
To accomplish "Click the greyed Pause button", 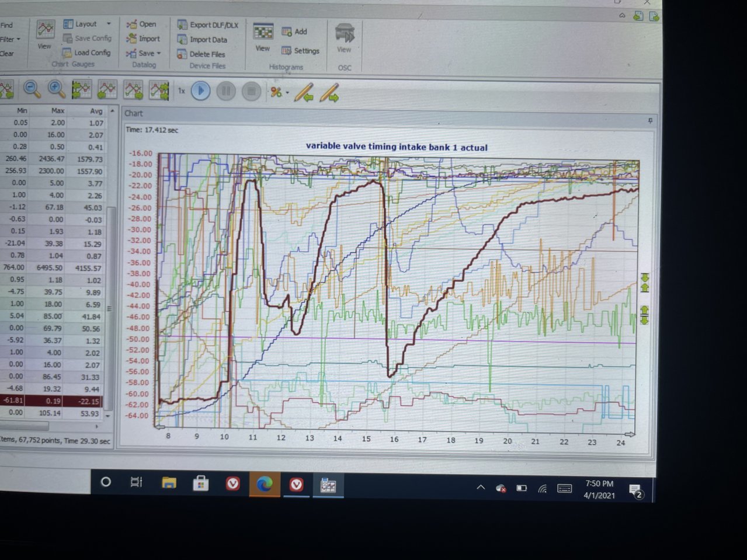I will 226,92.
